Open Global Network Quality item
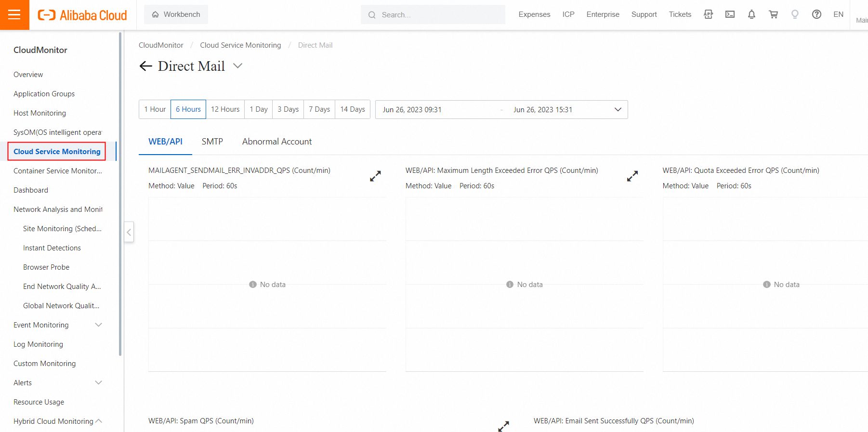The width and height of the screenshot is (868, 432). (x=61, y=306)
